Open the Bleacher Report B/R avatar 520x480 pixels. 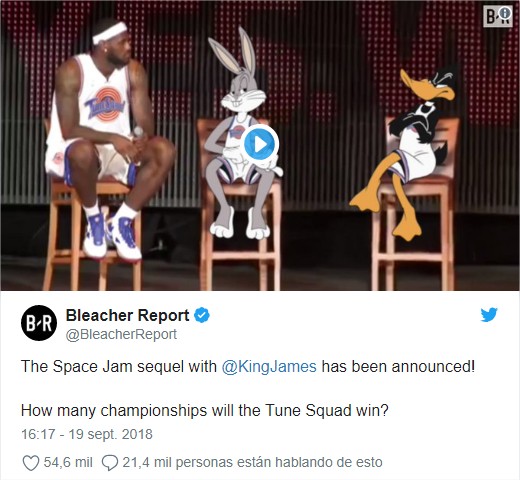coord(39,323)
